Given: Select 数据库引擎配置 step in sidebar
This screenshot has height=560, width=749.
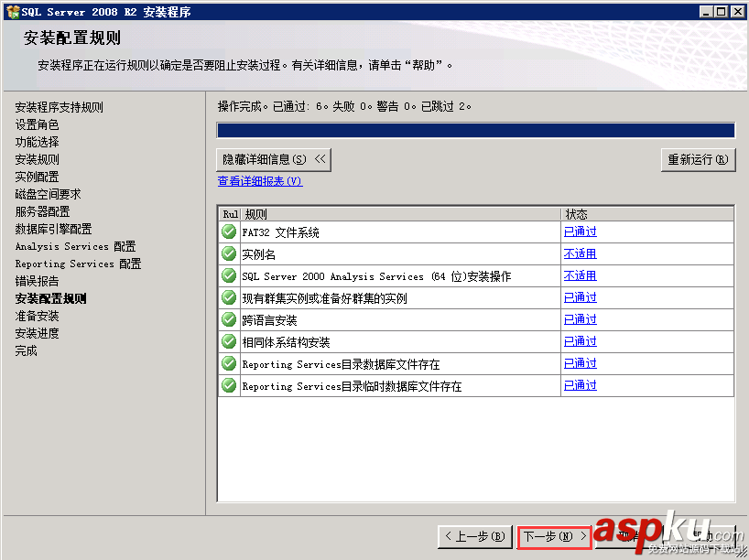Looking at the screenshot, I should [53, 229].
